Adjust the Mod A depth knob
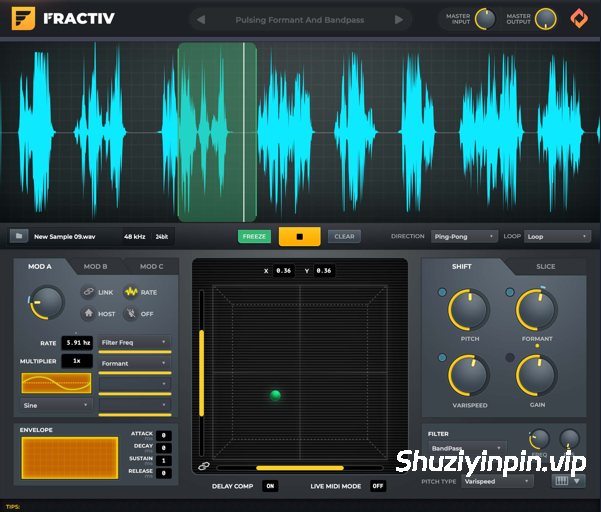Screen dimensions: 601x512 coord(47,302)
